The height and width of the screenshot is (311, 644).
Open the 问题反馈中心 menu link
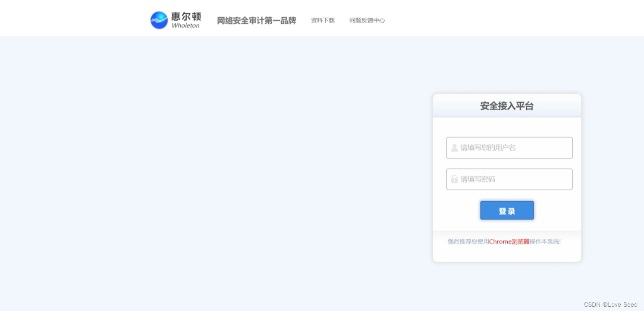[367, 20]
